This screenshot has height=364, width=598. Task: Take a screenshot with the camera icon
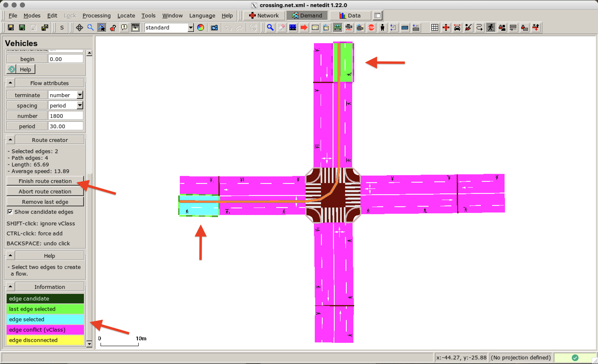(214, 28)
